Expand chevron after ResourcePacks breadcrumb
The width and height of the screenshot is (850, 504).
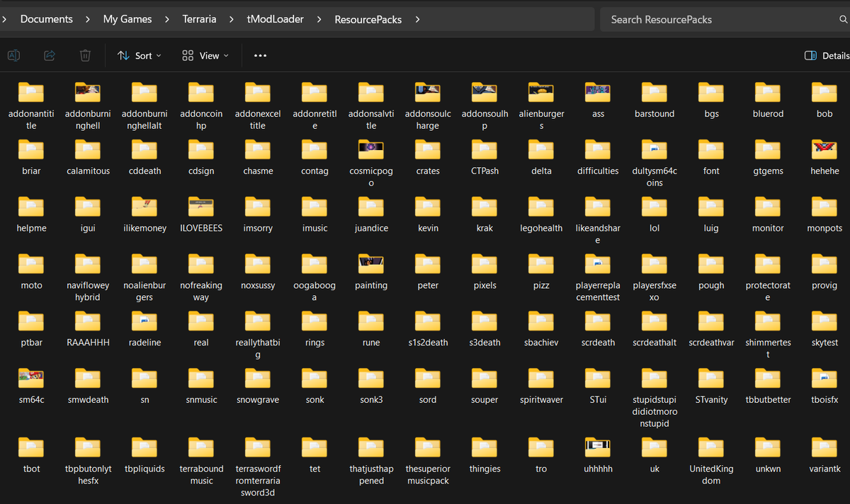(x=417, y=19)
